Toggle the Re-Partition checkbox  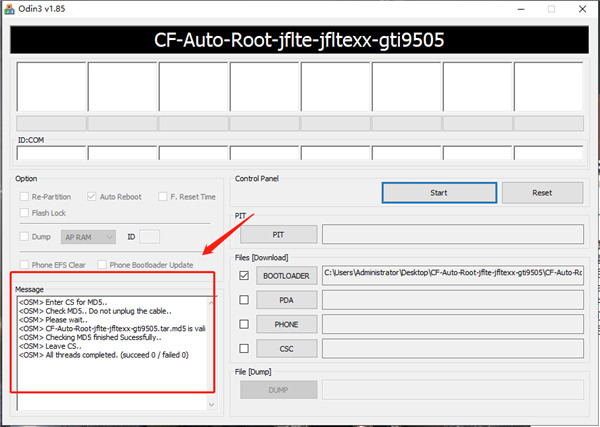pyautogui.click(x=24, y=197)
